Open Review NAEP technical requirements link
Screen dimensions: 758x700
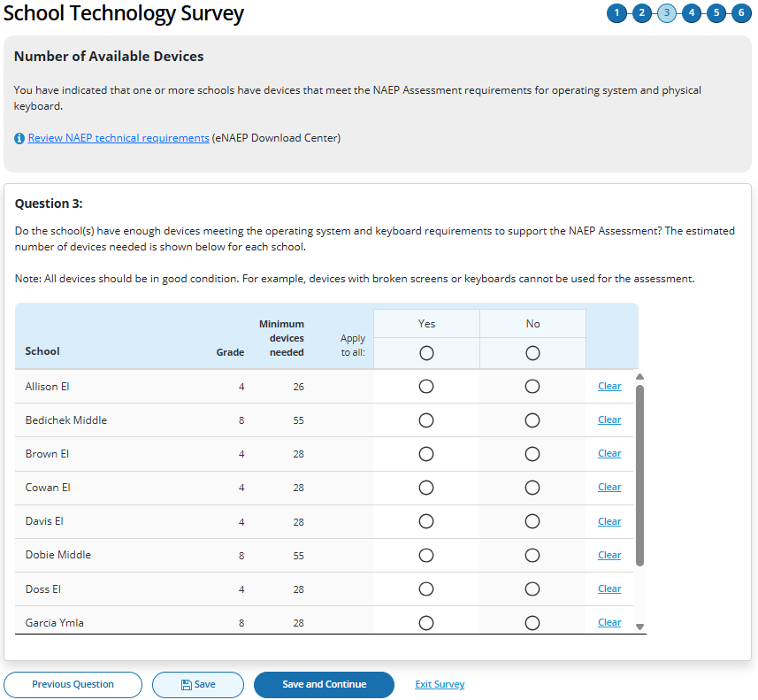pos(119,138)
